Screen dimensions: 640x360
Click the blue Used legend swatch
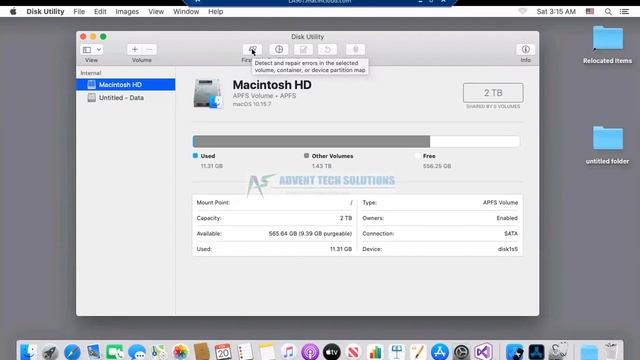tap(195, 156)
